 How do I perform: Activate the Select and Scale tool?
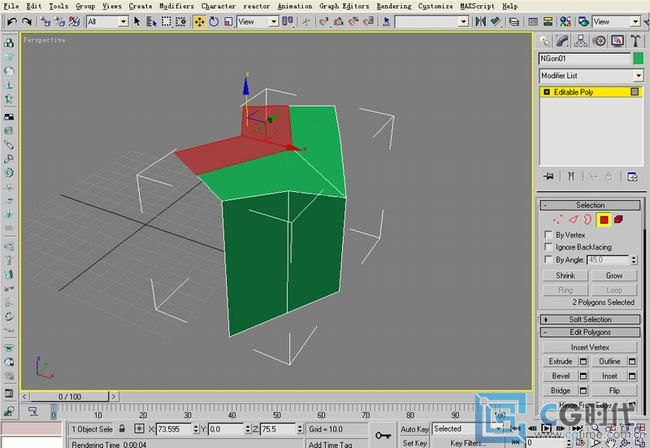click(228, 21)
